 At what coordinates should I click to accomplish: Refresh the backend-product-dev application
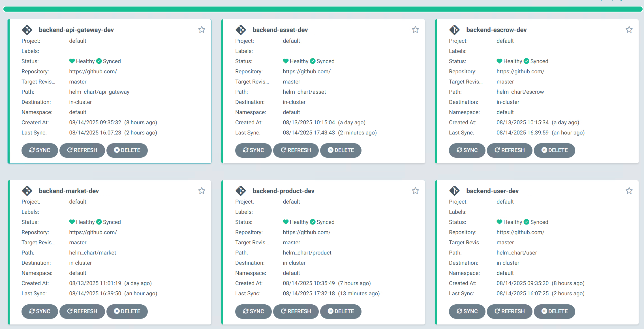296,311
